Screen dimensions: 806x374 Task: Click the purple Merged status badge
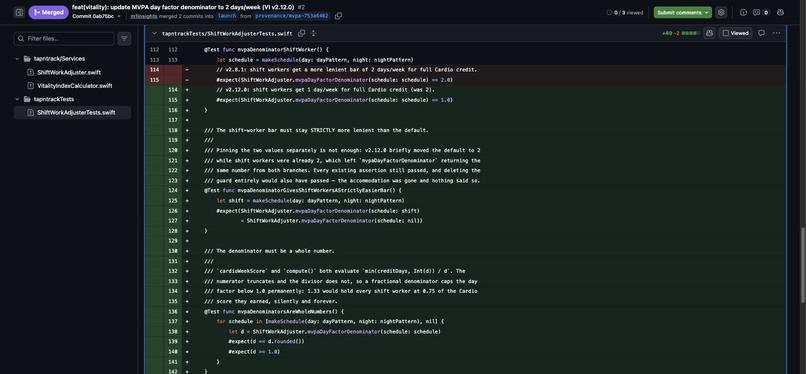(48, 12)
